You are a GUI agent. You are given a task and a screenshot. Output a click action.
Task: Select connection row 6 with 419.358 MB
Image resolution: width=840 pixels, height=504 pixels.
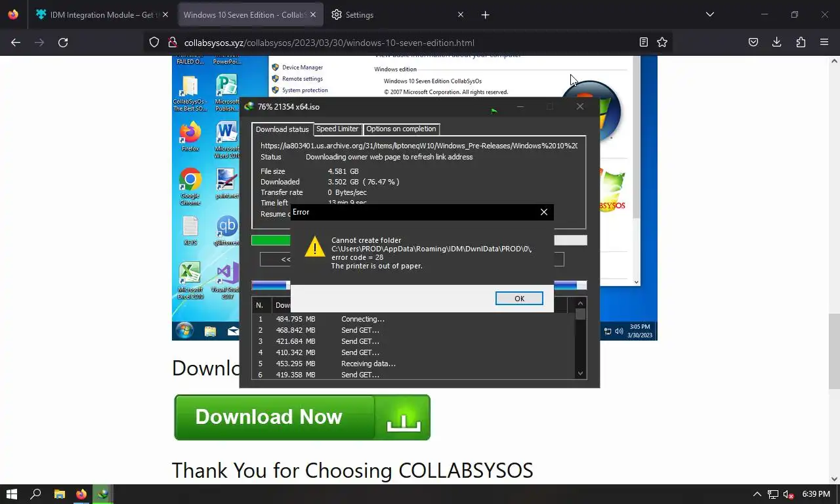tap(413, 375)
